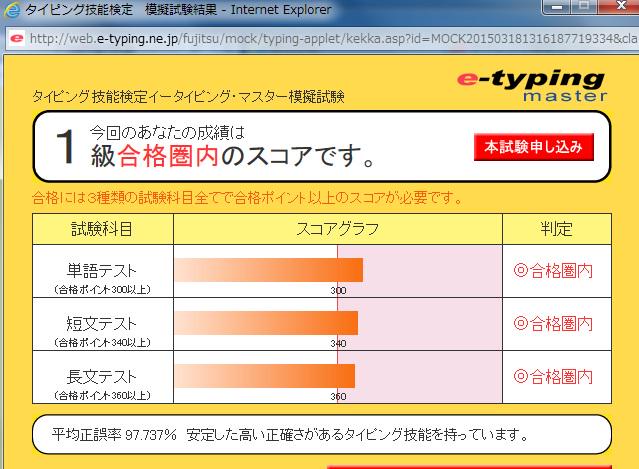Click the スコアグラフ column header

click(338, 229)
